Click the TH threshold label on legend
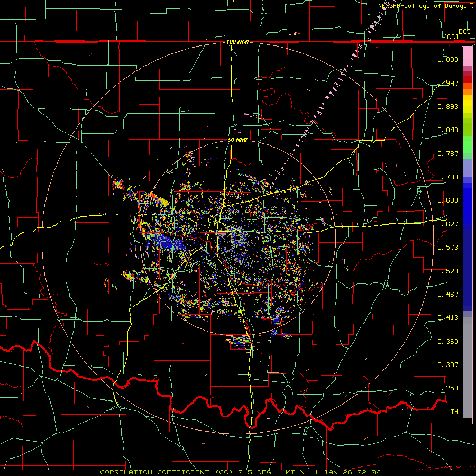Screen dimensions: 476x476 tap(454, 412)
